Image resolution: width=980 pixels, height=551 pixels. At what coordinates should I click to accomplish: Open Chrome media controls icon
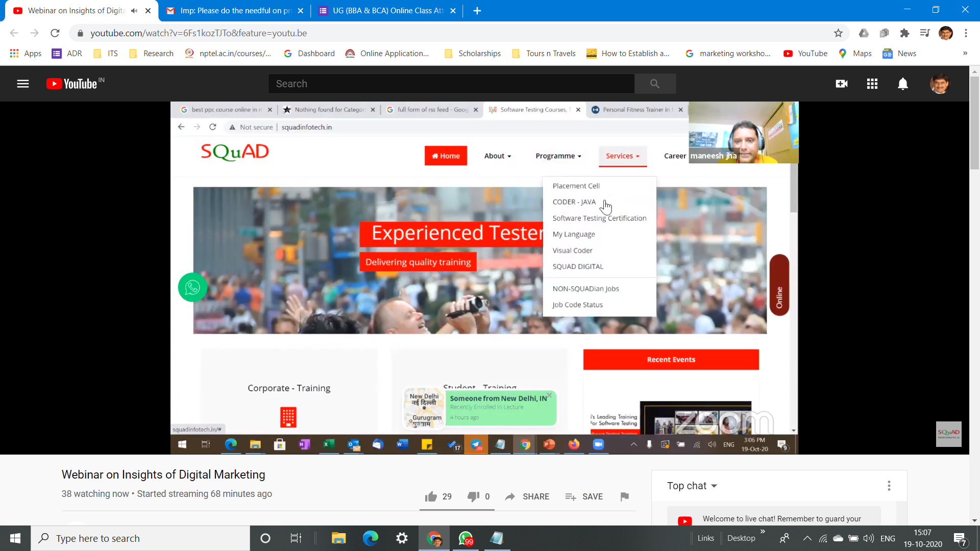pyautogui.click(x=925, y=33)
